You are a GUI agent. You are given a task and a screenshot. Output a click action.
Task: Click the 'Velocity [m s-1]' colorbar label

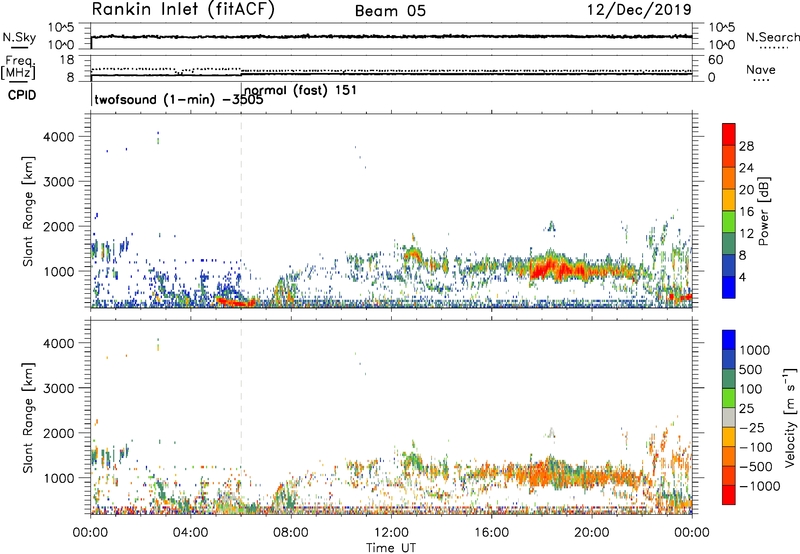[x=790, y=417]
